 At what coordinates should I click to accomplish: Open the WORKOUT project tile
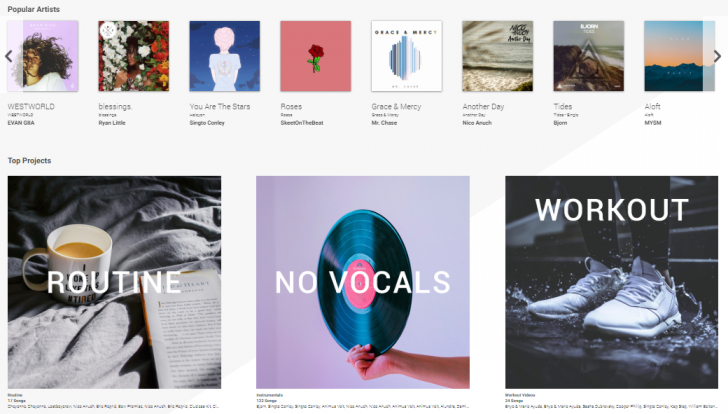pyautogui.click(x=611, y=282)
